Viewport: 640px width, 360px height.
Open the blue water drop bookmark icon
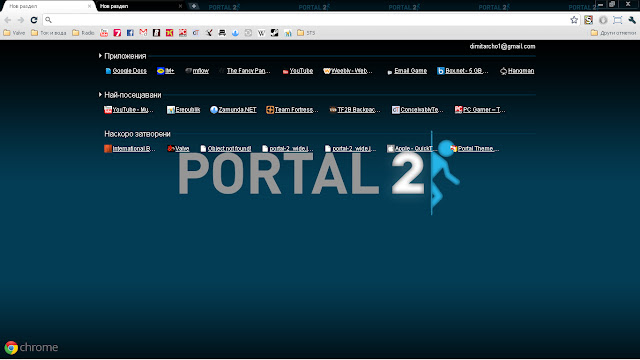coord(235,33)
